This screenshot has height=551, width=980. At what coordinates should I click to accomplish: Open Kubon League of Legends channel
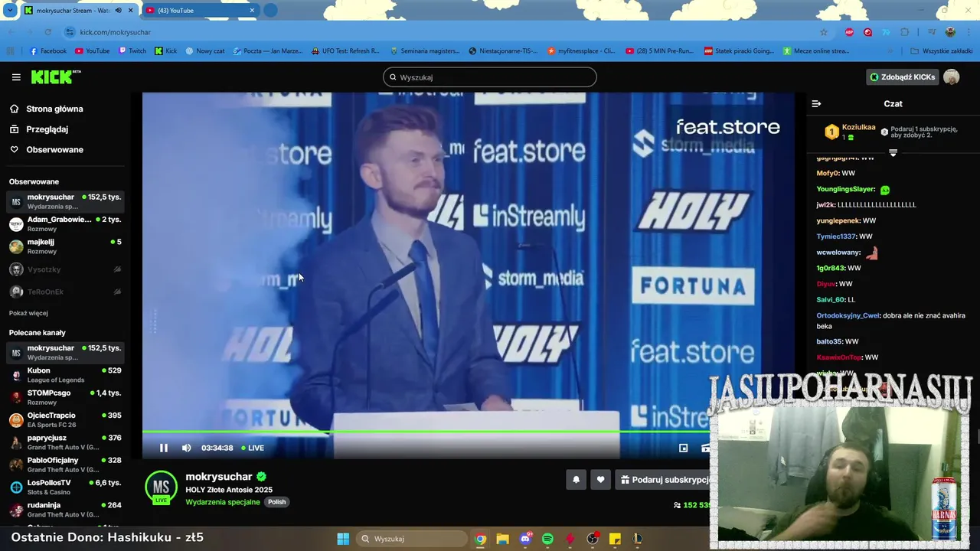tap(65, 375)
